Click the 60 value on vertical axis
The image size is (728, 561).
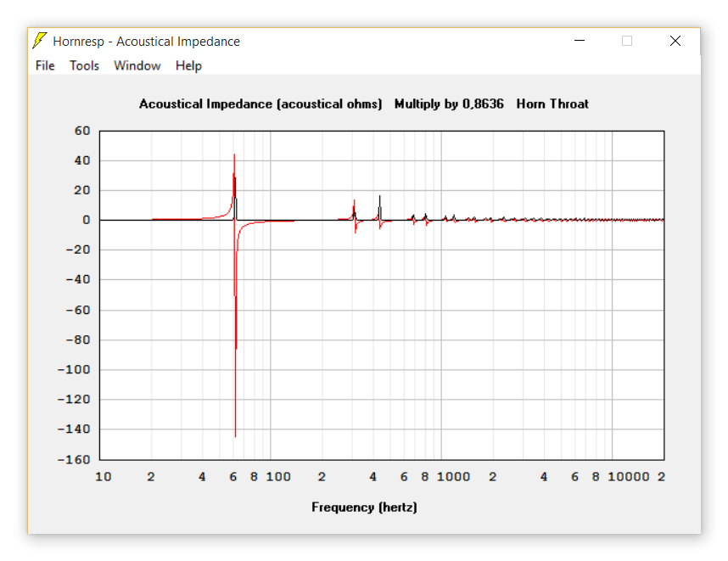tap(82, 131)
